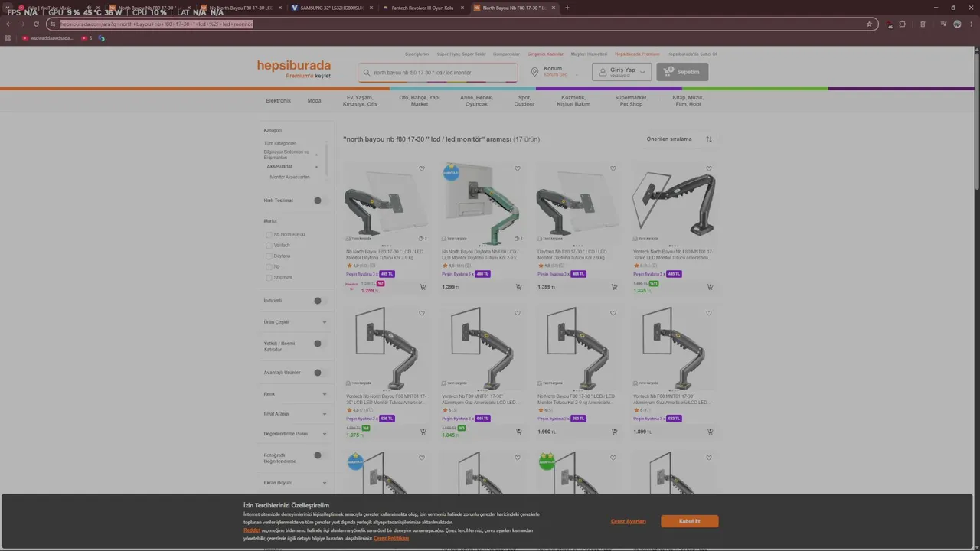Add the 1.845 TL product to cart

(x=518, y=432)
